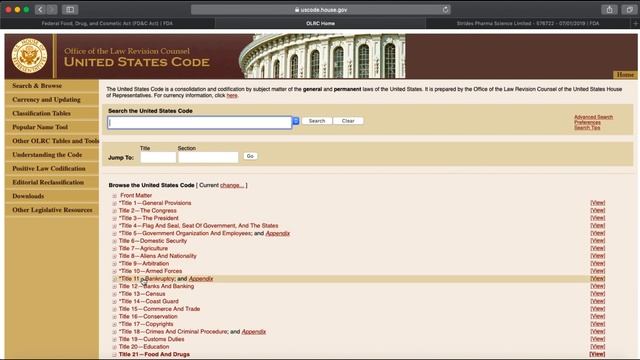Select the OLRC Home tab
This screenshot has width=640, height=360.
320,23
